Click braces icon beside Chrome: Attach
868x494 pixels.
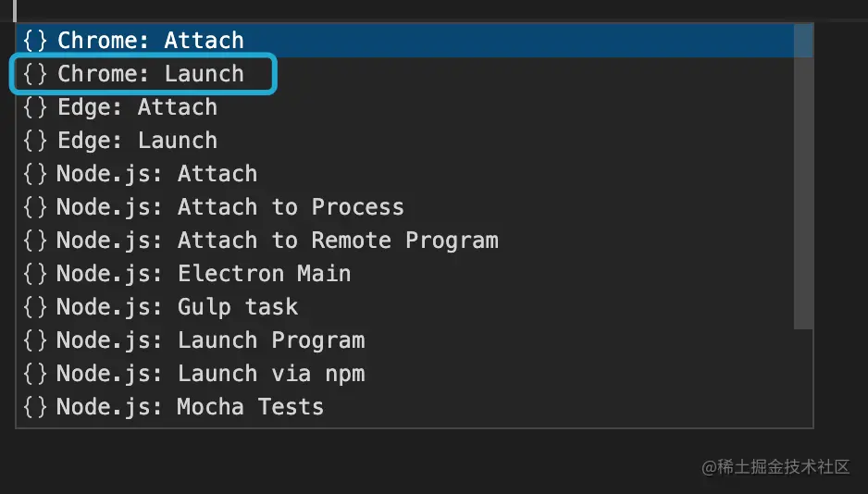point(35,41)
